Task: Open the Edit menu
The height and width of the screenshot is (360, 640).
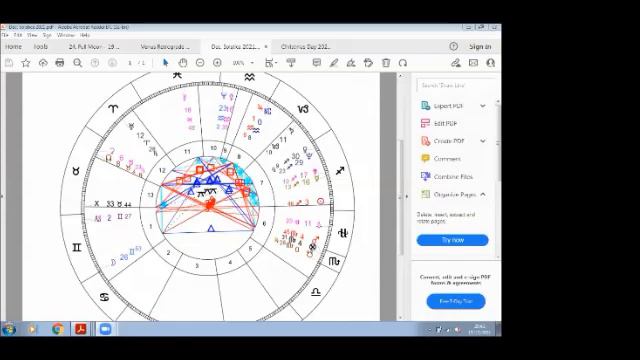Action: click(18, 36)
